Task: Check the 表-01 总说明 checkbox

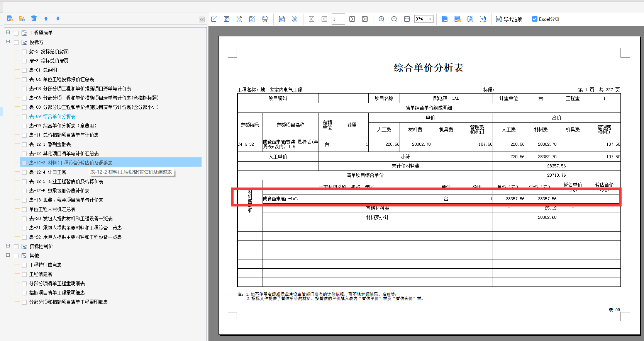Action: [x=24, y=70]
